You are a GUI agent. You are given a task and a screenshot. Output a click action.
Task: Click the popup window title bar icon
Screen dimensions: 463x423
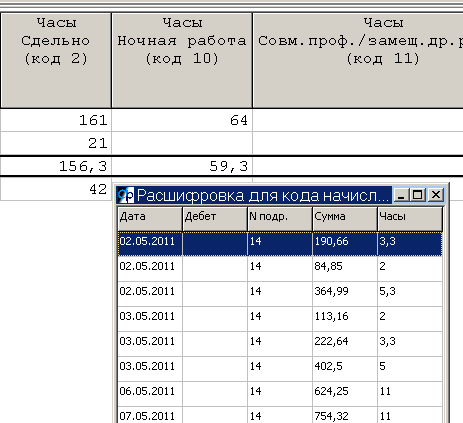pyautogui.click(x=127, y=195)
